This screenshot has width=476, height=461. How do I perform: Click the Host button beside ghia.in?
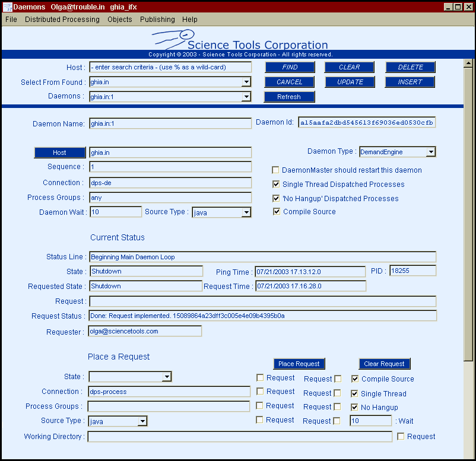click(x=59, y=152)
